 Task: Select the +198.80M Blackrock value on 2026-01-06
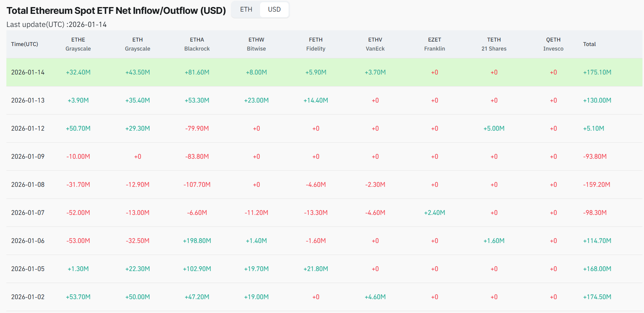coord(197,241)
